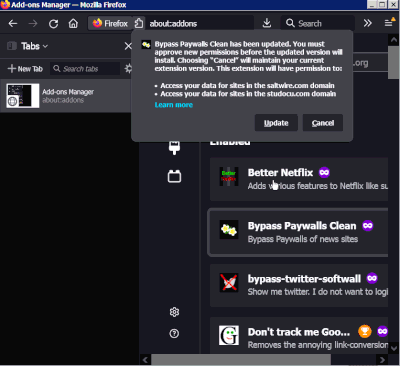Click Don't track me Google private browsing badge
The height and width of the screenshot is (366, 400).
382,331
